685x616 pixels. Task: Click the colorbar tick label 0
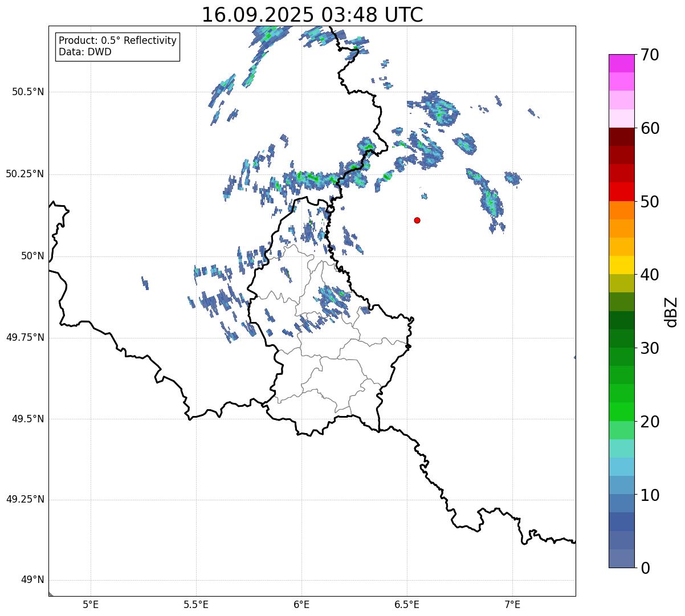(x=646, y=568)
